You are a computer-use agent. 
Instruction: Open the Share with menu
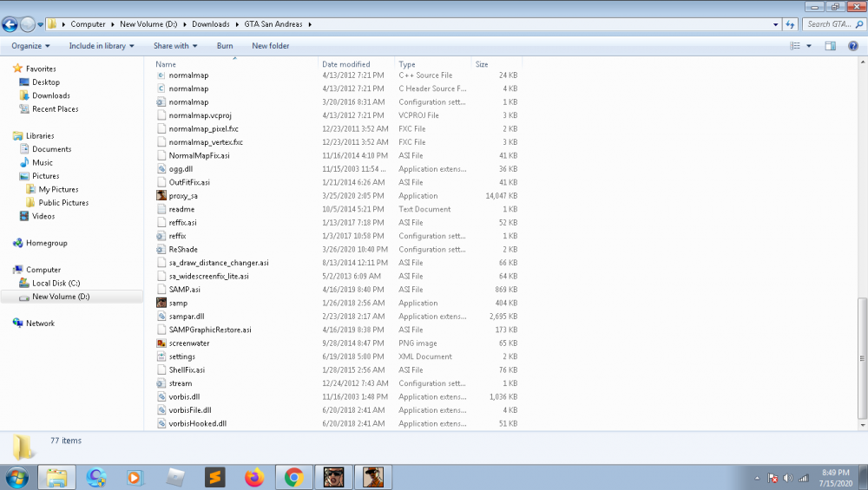click(x=175, y=46)
